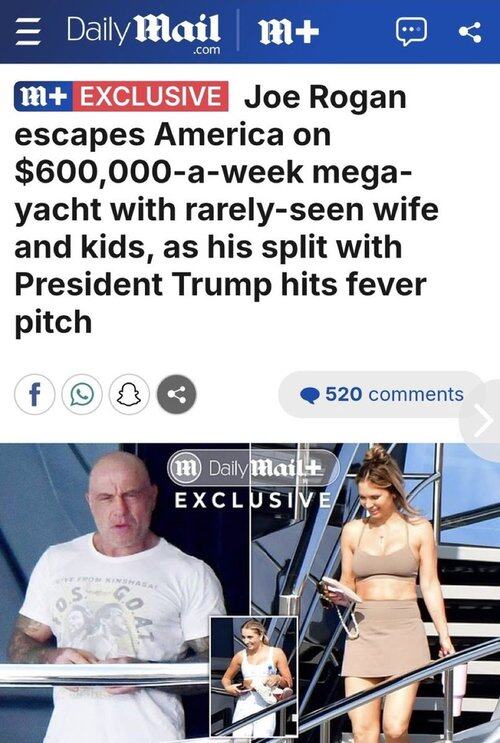
Task: Tap the Daily Mail+ Exclusive watermark
Action: (x=254, y=479)
